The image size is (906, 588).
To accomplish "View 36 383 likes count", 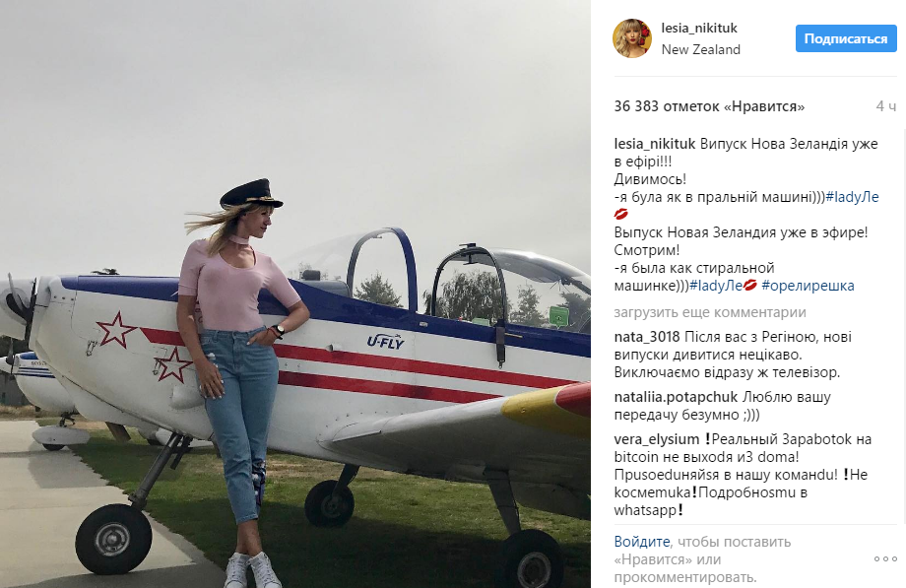I will pos(709,106).
